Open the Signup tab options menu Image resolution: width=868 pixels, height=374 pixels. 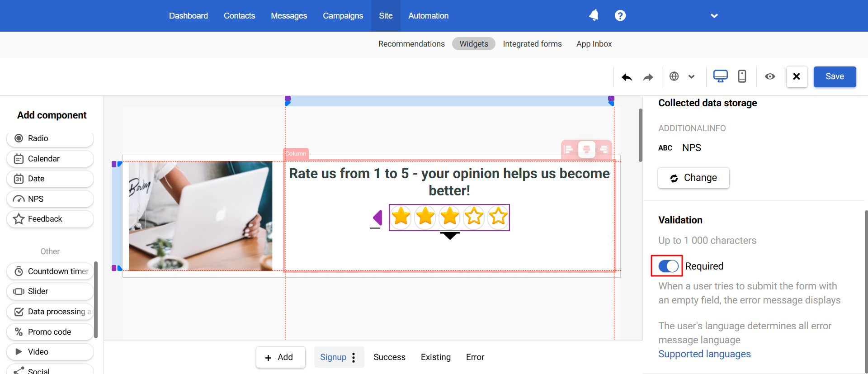(354, 357)
